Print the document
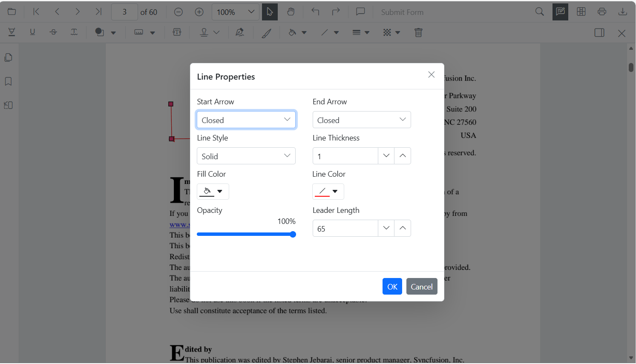Image resolution: width=636 pixels, height=364 pixels. click(x=602, y=12)
